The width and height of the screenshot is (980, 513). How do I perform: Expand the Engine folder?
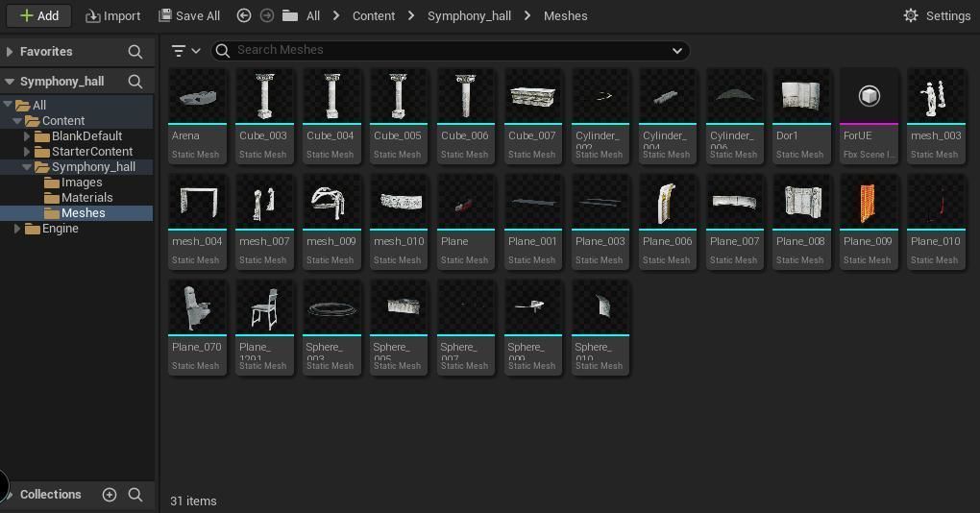pyautogui.click(x=17, y=229)
